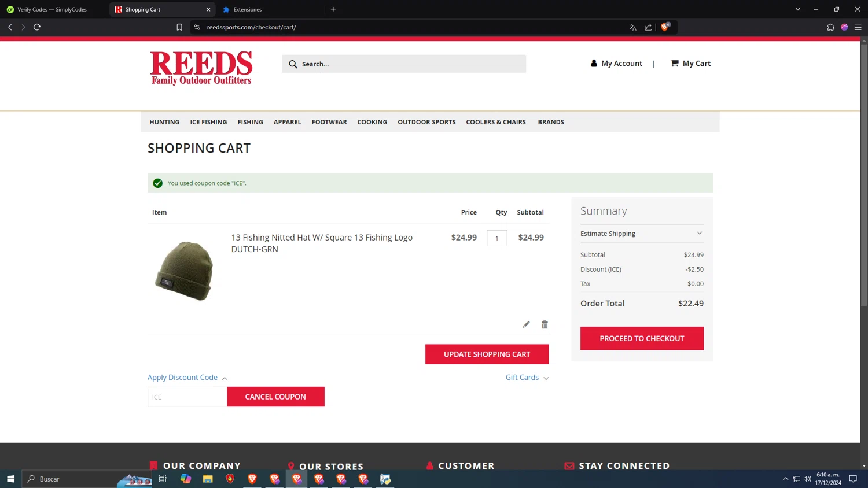868x488 pixels.
Task: Open the Windows Start menu
Action: tap(10, 479)
